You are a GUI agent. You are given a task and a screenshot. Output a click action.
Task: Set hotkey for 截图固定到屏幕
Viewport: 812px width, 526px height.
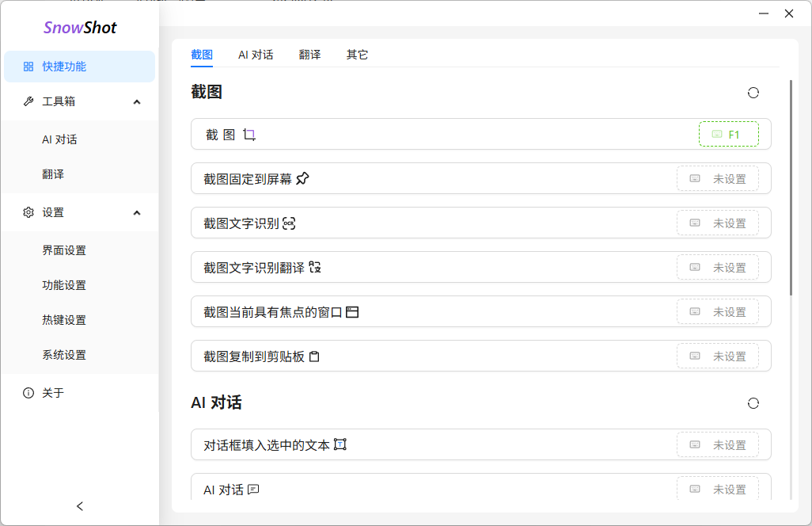point(717,179)
